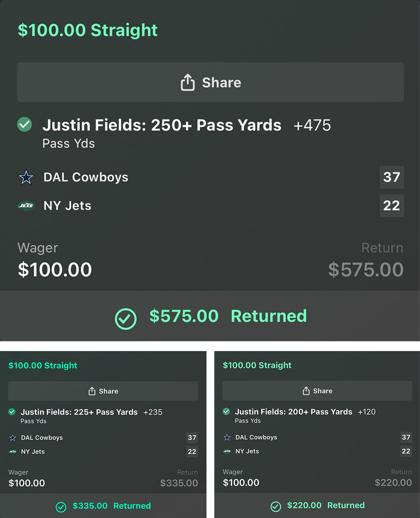The height and width of the screenshot is (518, 420).
Task: Open the Justin Fields: 225+ Pass Yards selection
Action: pyautogui.click(x=79, y=412)
